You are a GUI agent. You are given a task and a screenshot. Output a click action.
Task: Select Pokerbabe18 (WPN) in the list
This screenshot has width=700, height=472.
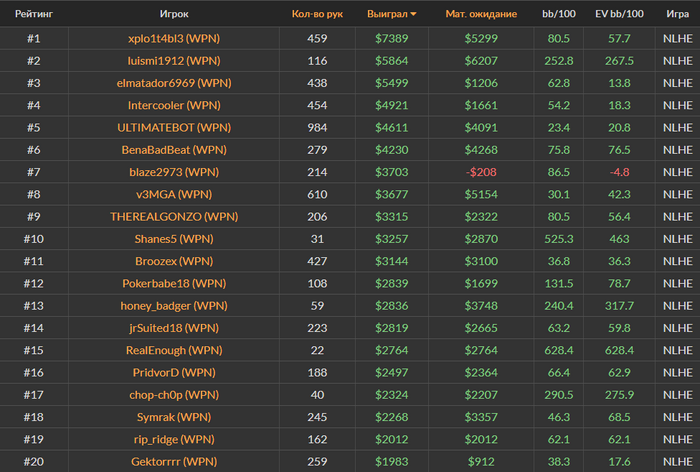click(174, 283)
